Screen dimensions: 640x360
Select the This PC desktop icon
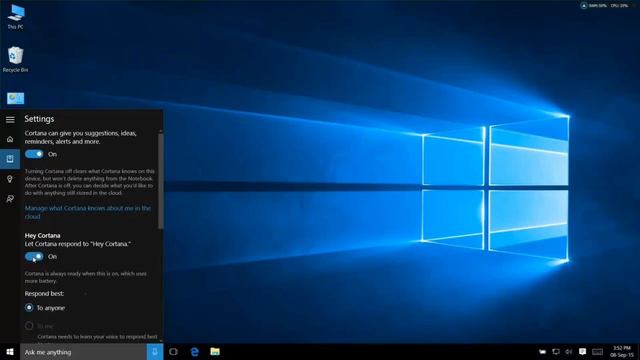coord(16,17)
